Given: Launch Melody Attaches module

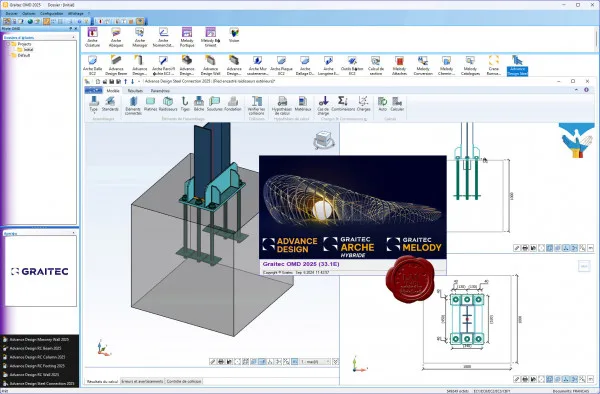Looking at the screenshot, I should coord(399,65).
